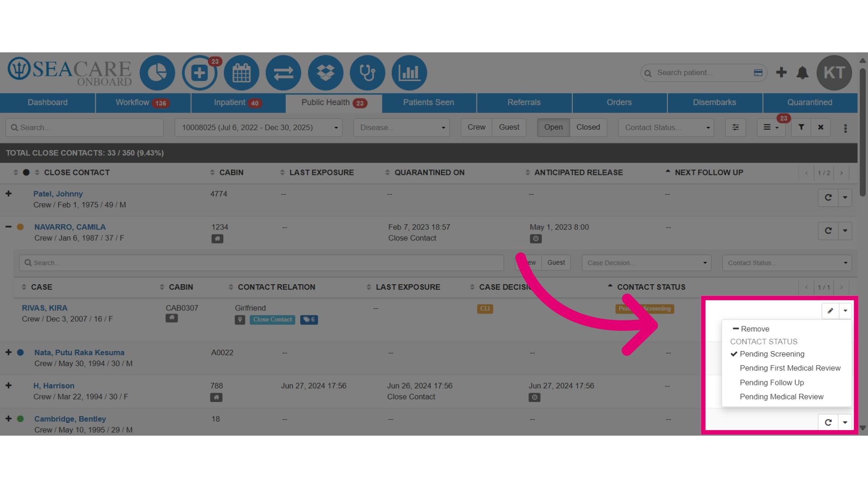The width and height of the screenshot is (868, 488).
Task: Open patient link NAVARRO, CAMILA
Action: pyautogui.click(x=70, y=227)
